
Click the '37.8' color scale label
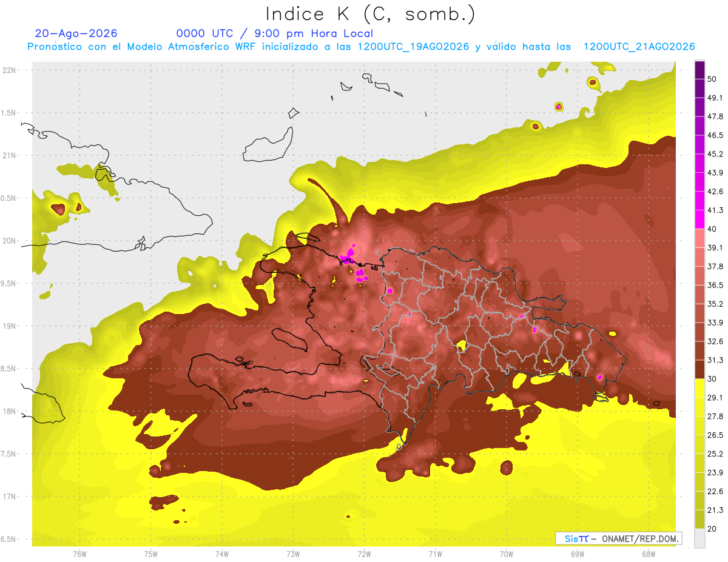point(715,267)
